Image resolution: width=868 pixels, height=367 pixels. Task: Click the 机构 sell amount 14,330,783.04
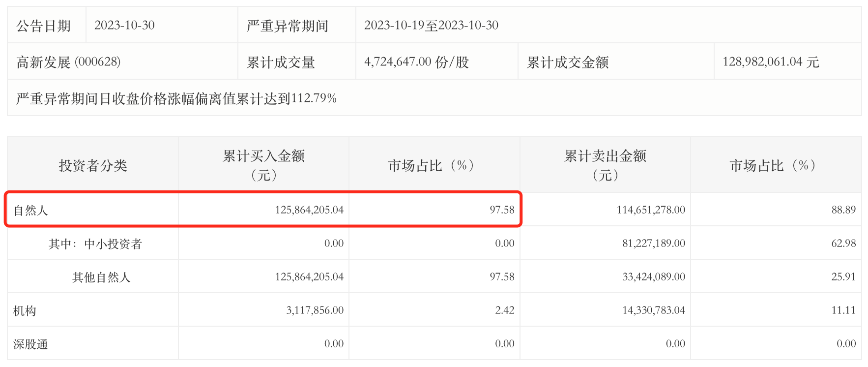click(x=653, y=310)
